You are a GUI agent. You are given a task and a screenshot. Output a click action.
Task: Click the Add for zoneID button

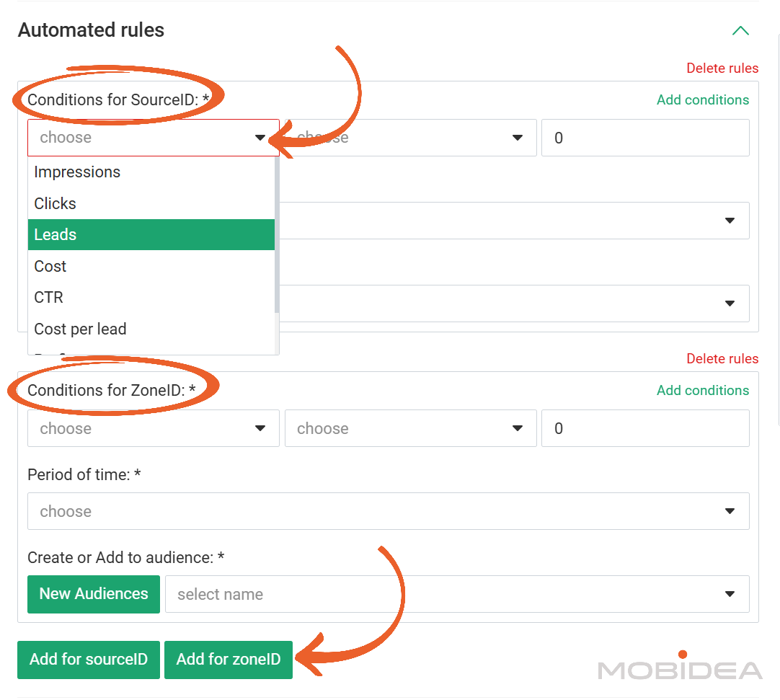click(x=229, y=660)
